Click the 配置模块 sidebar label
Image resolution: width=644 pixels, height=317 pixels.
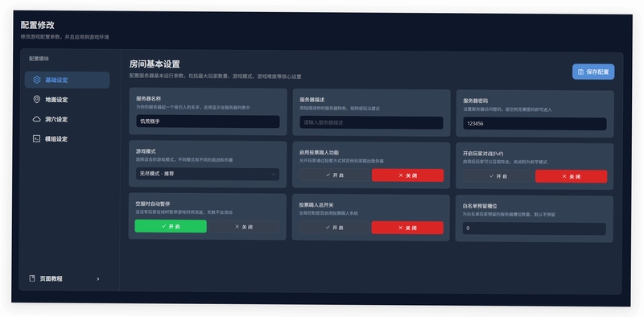point(39,59)
